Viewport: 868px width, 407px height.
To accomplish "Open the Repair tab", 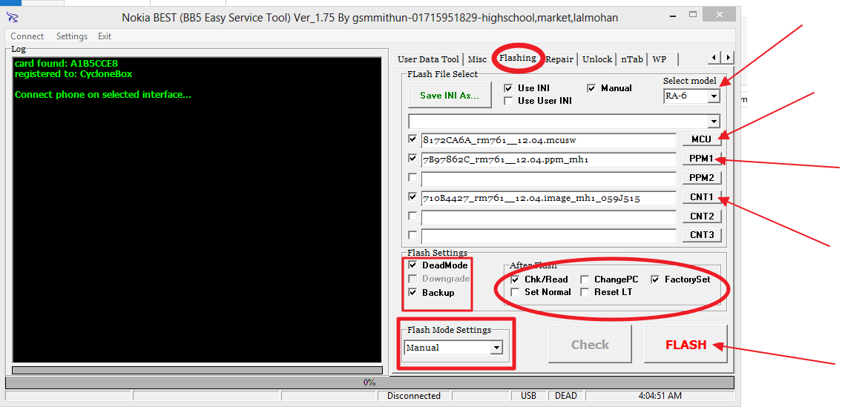I will [559, 59].
